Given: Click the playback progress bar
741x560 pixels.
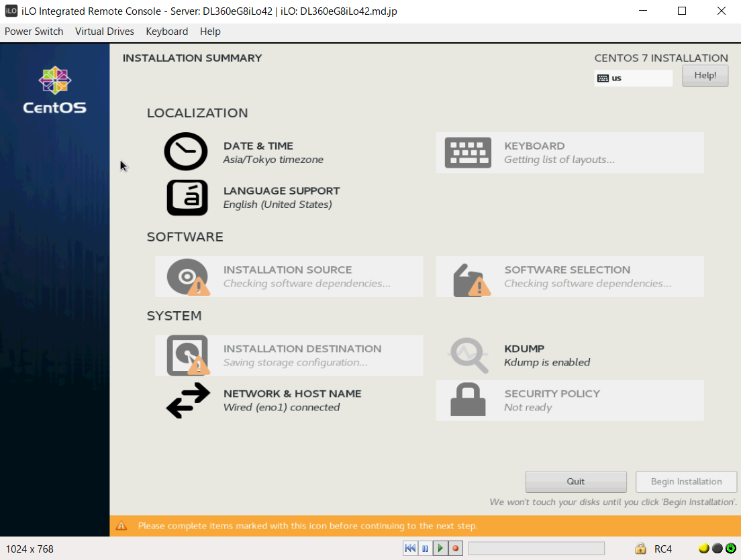Looking at the screenshot, I should [536, 548].
